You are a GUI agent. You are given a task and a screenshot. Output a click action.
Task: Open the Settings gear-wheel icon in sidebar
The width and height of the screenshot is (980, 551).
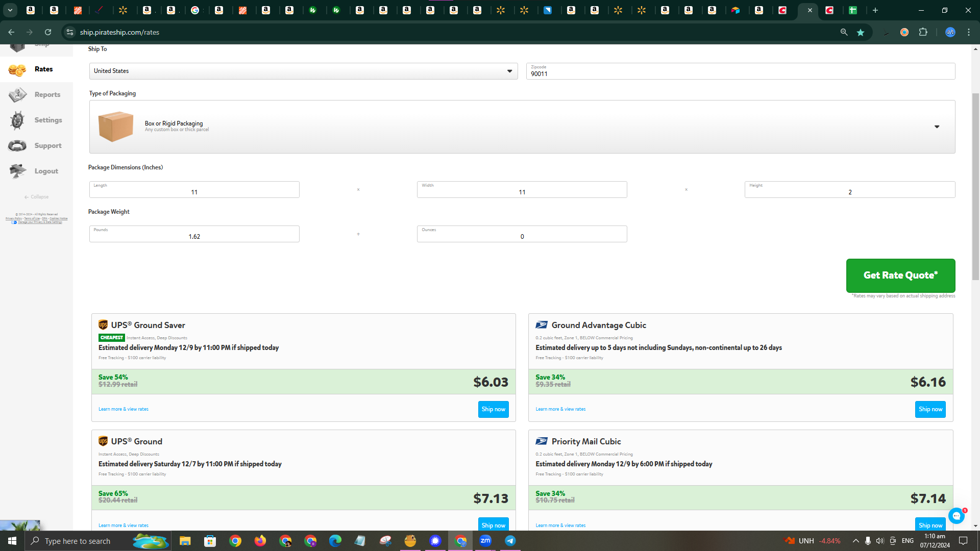(x=17, y=120)
